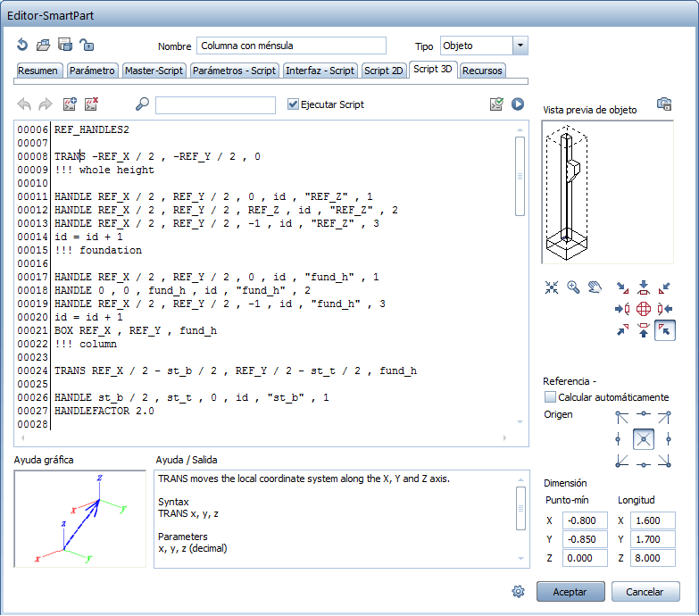Click script line 'BOX REF_X , REF_Y , fund_h'
This screenshot has height=616, width=699.
(x=136, y=330)
